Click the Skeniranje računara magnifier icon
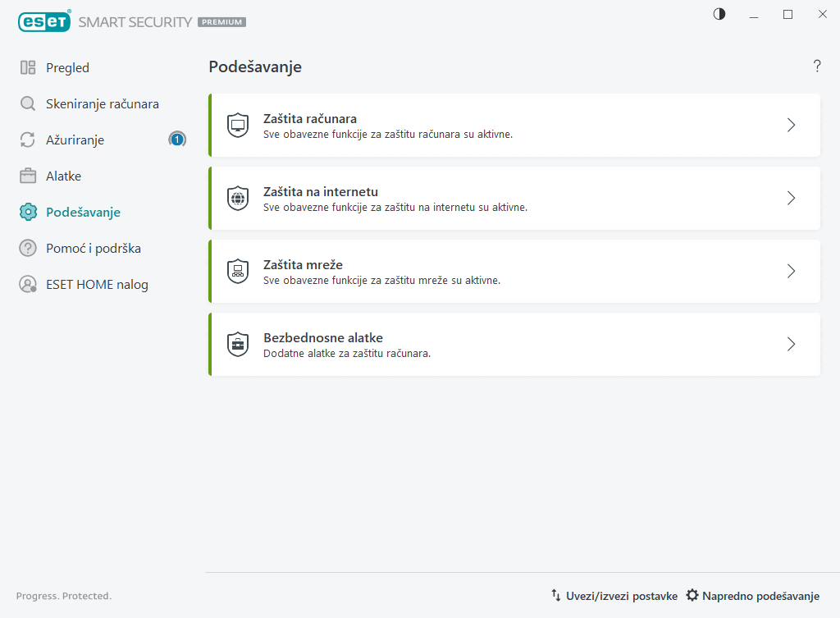Image resolution: width=840 pixels, height=618 pixels. click(x=28, y=104)
